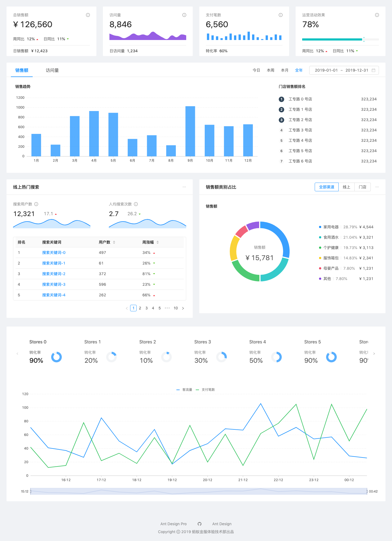This screenshot has width=392, height=541.
Task: Toggle 服饰箱包 legend item in pie chart
Action: coord(346,258)
